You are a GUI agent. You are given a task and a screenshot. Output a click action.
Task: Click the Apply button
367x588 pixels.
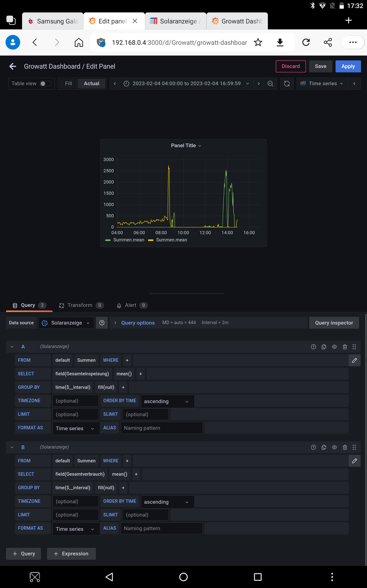tap(348, 66)
